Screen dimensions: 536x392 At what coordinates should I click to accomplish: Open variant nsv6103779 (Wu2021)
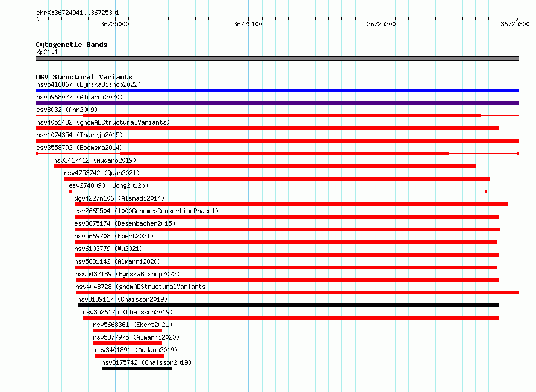click(108, 249)
